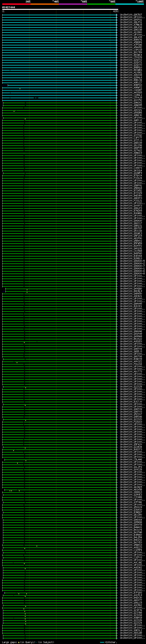Click the UniRef100_B9RF63 entry
Screen dimensions: 146x644
click(x=131, y=85)
